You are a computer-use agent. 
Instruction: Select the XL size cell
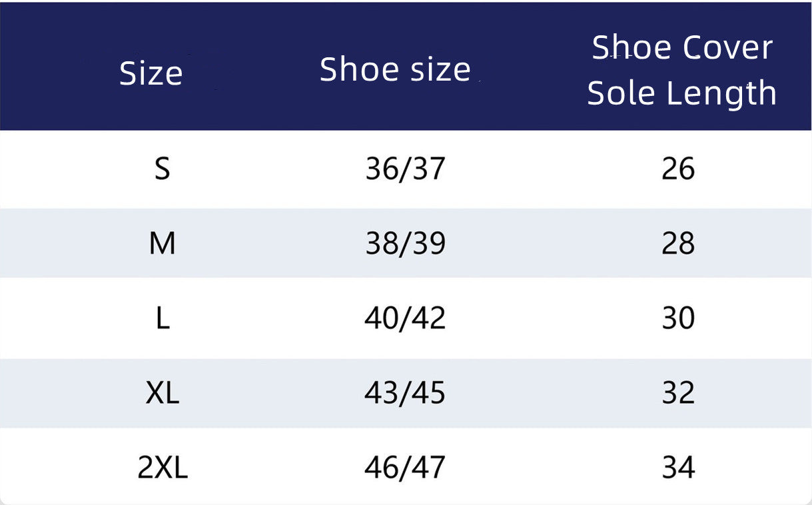pos(163,393)
